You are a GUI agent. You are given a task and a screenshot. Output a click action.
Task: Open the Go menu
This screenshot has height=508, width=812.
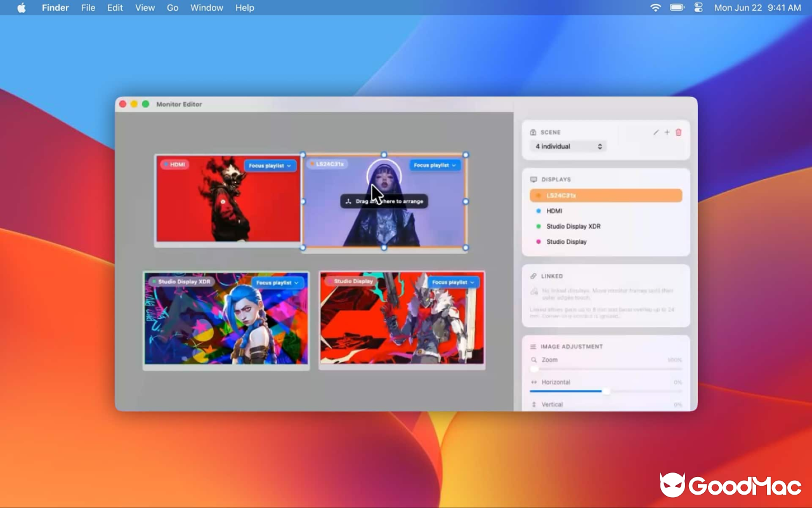pos(173,8)
